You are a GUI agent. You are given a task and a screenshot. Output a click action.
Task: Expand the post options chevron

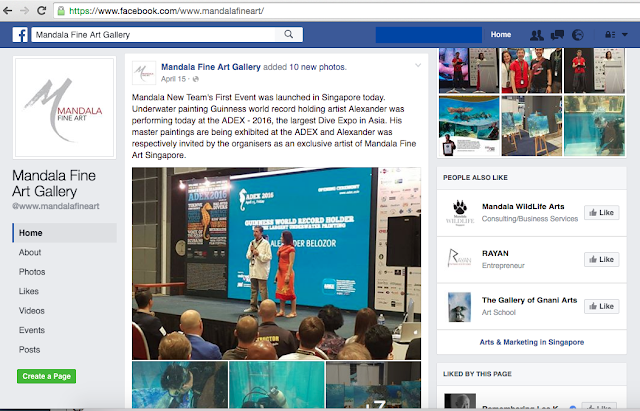[x=418, y=65]
